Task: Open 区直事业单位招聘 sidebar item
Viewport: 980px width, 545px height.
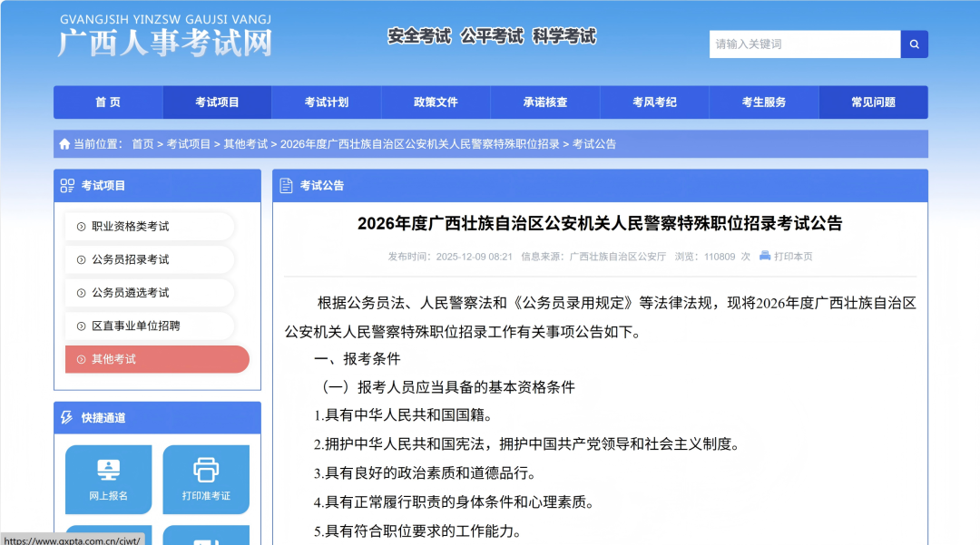Action: pos(136,326)
